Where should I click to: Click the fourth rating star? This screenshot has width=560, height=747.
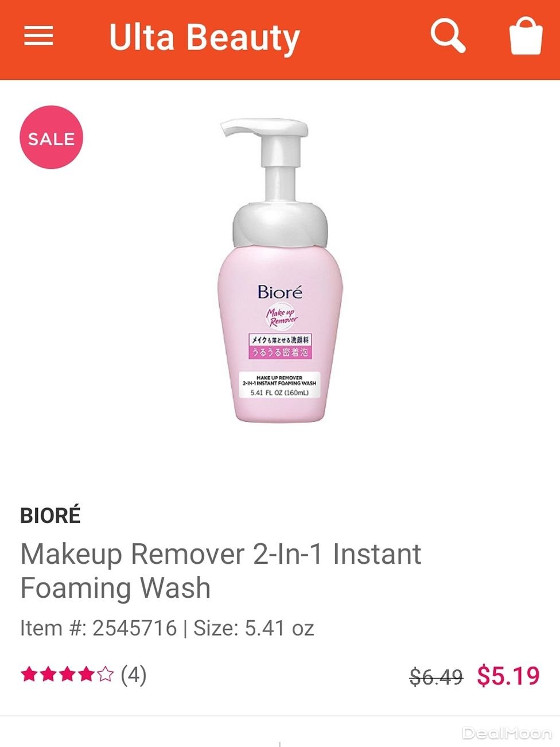tap(86, 674)
